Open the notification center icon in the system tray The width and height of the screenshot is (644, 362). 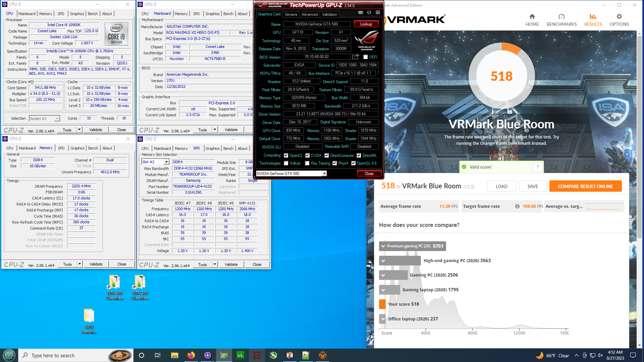[x=633, y=355]
